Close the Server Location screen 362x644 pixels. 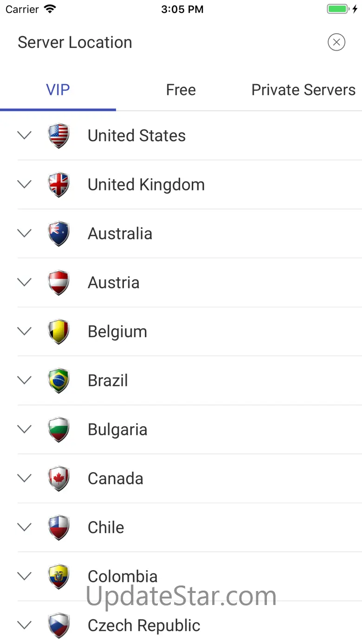pos(336,43)
